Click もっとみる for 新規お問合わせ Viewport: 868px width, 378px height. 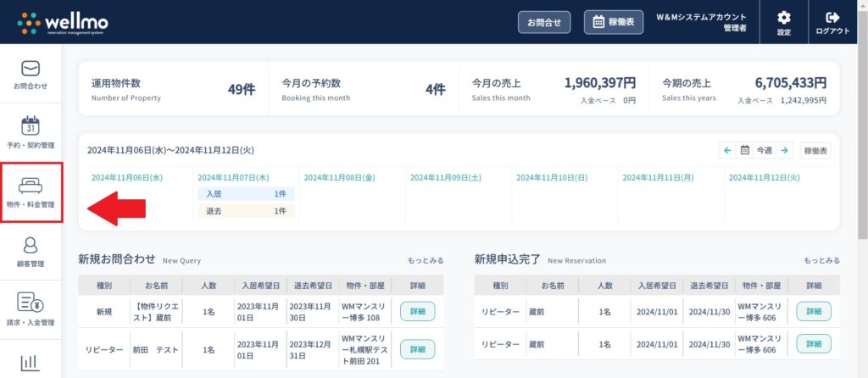coord(426,260)
